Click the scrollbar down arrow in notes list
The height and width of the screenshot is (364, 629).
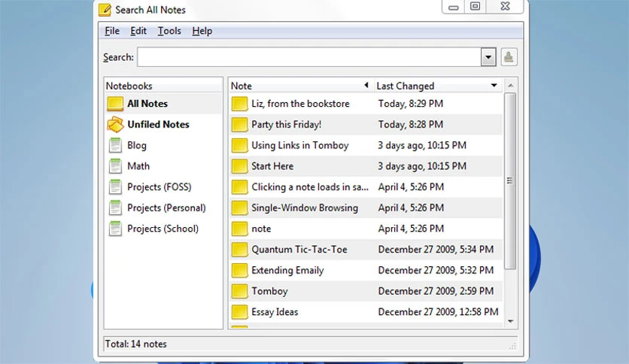[x=510, y=321]
